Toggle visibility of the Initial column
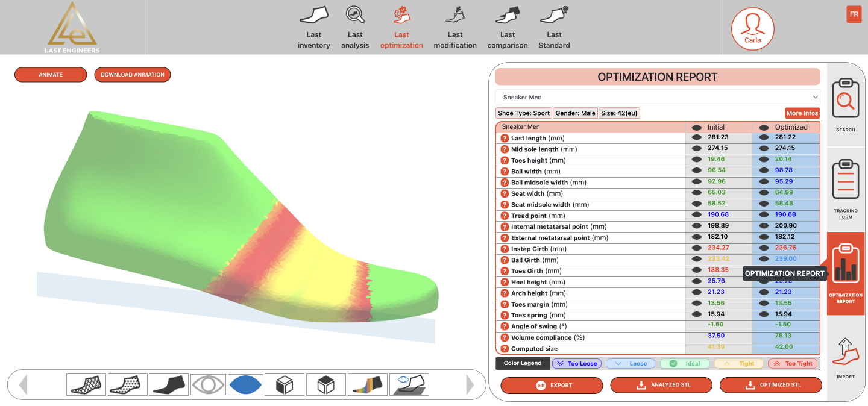This screenshot has width=868, height=406. point(696,128)
